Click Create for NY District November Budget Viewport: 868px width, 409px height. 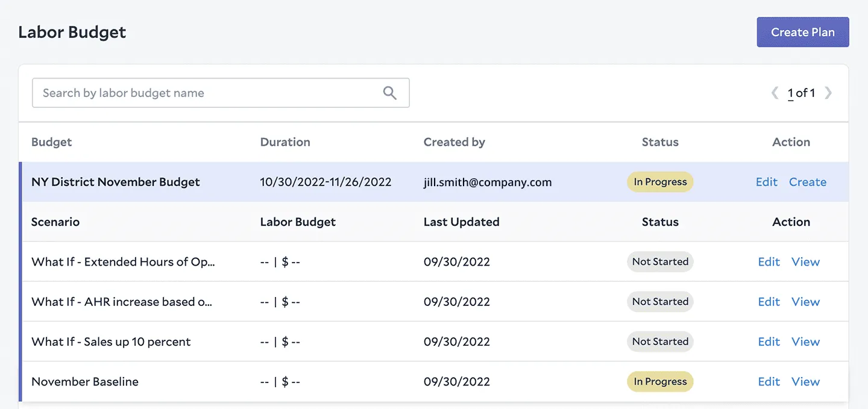807,182
